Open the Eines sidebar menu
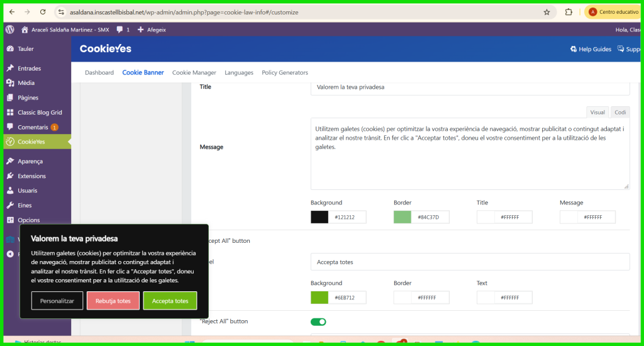 pyautogui.click(x=25, y=205)
